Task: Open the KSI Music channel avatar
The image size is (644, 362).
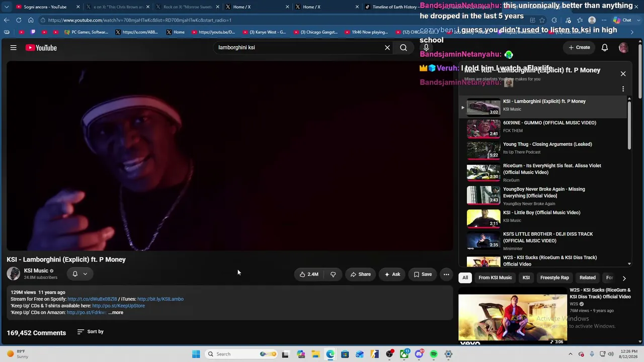Action: coord(14,274)
